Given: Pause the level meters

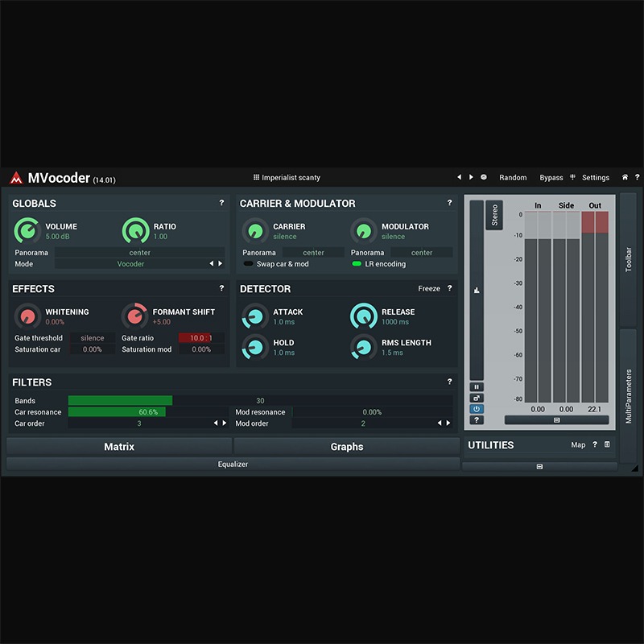Looking at the screenshot, I should [x=477, y=387].
